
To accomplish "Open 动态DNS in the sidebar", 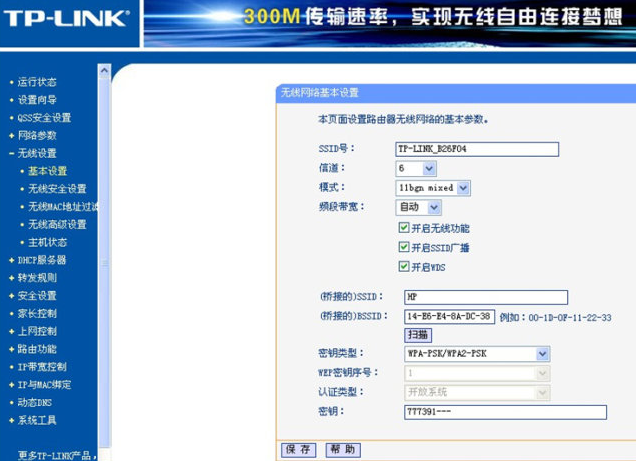I will (x=34, y=403).
